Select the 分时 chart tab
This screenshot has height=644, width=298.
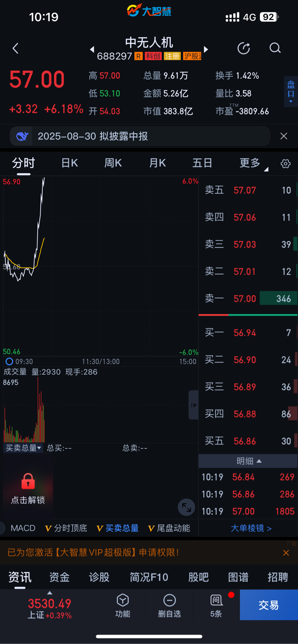(24, 163)
